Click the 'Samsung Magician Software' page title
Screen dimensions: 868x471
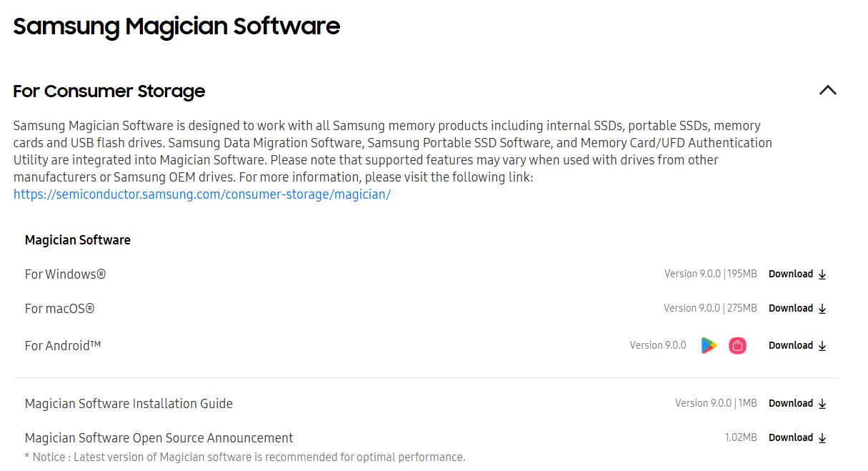pyautogui.click(x=176, y=26)
